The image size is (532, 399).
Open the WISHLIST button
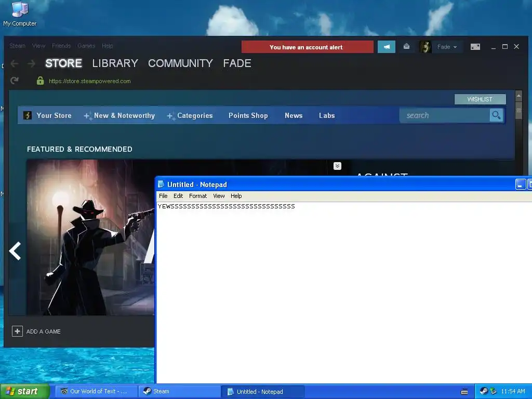[x=480, y=99]
